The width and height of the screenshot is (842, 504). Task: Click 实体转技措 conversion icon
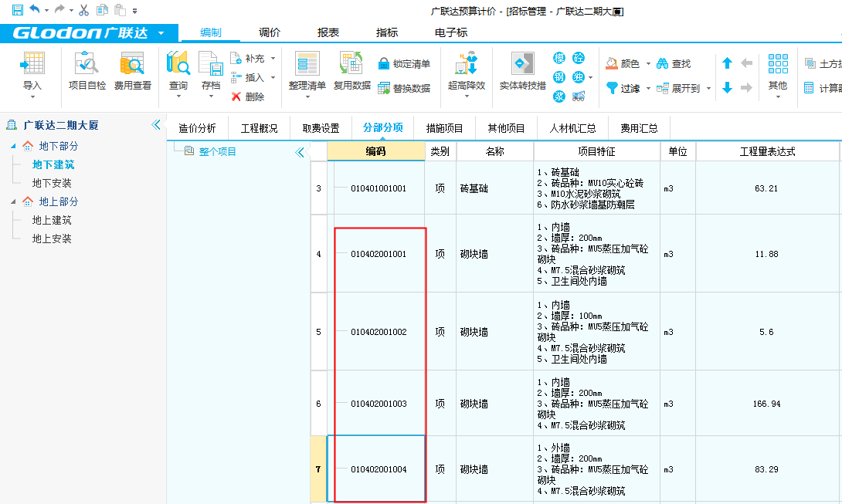(x=522, y=64)
